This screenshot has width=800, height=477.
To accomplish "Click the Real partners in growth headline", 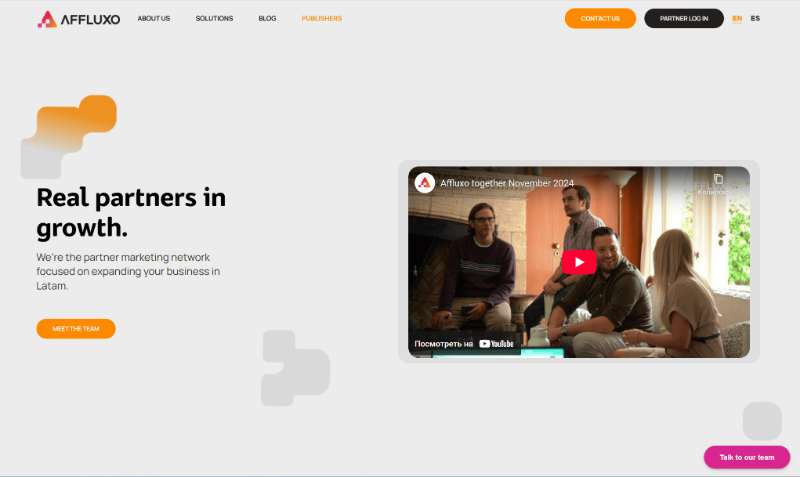I will pyautogui.click(x=131, y=212).
